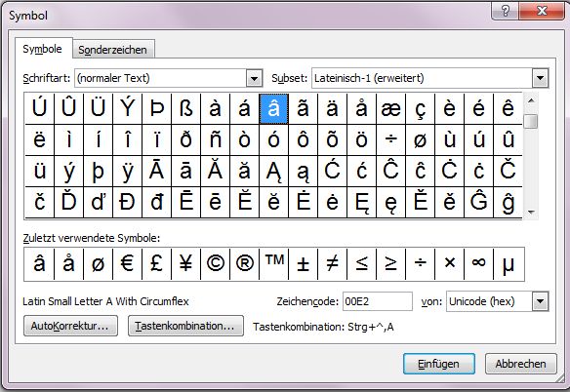Choose the ê e-circumflex character
This screenshot has height=392, width=570.
(509, 108)
